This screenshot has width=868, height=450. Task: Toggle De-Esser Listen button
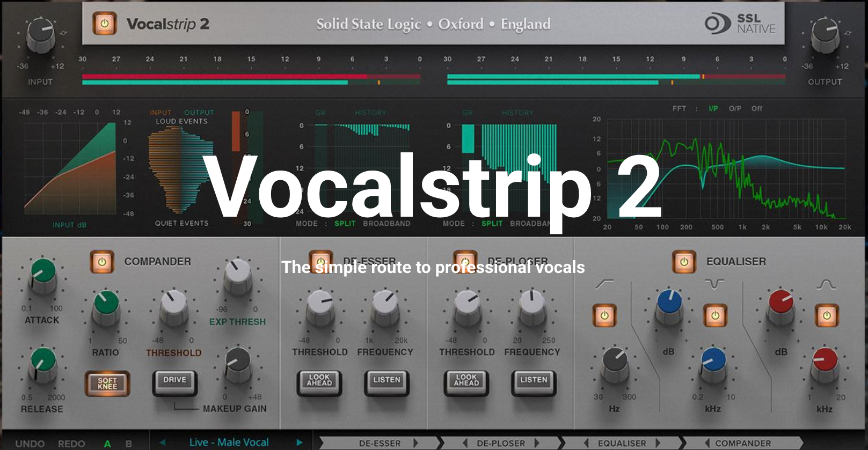386,382
